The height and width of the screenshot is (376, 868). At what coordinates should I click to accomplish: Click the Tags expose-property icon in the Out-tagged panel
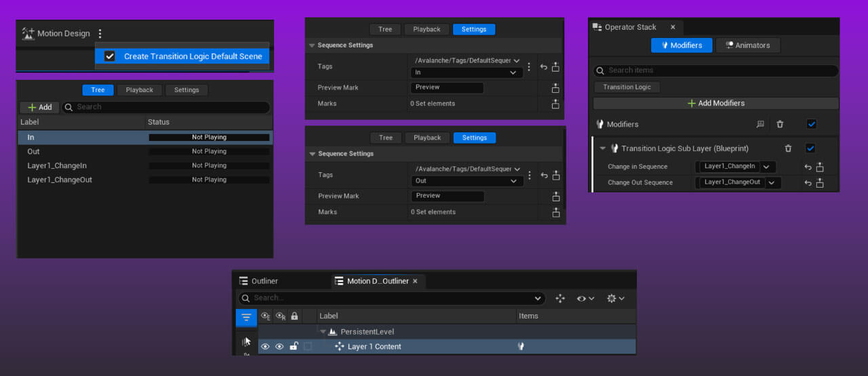click(x=556, y=175)
